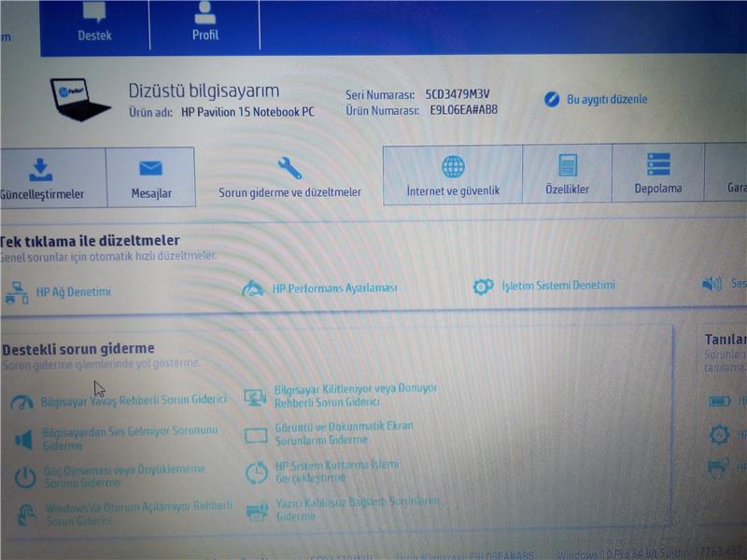Start İşletim Sistemi Denetimi
This screenshot has width=747, height=560.
[543, 286]
